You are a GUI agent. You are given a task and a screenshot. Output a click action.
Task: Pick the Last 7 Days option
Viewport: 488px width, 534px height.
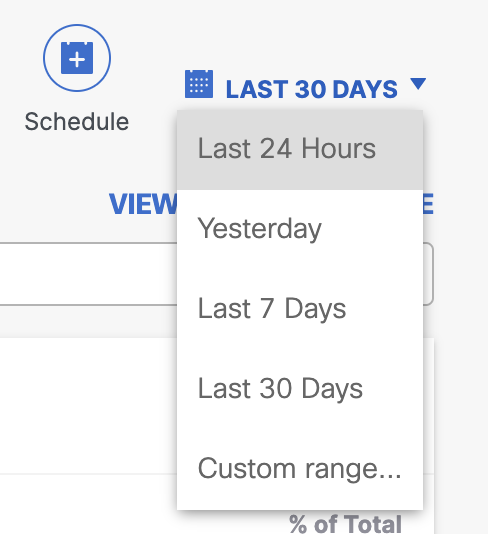pyautogui.click(x=300, y=309)
